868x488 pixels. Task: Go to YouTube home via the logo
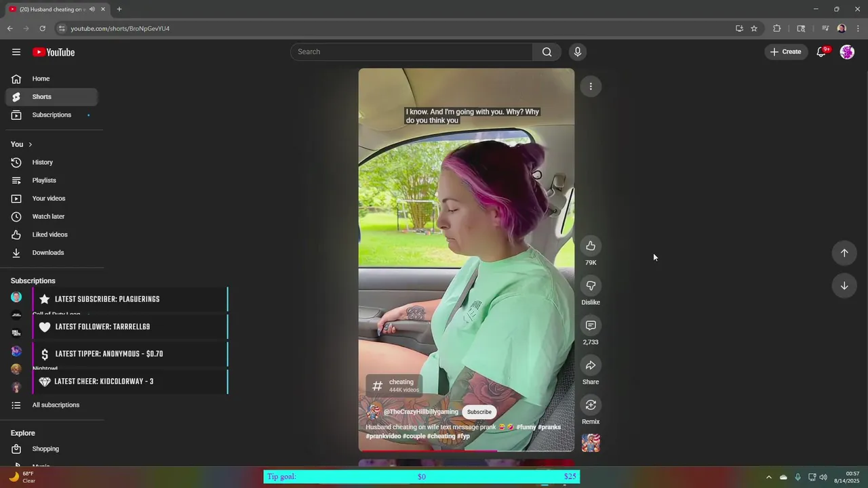pyautogui.click(x=54, y=52)
